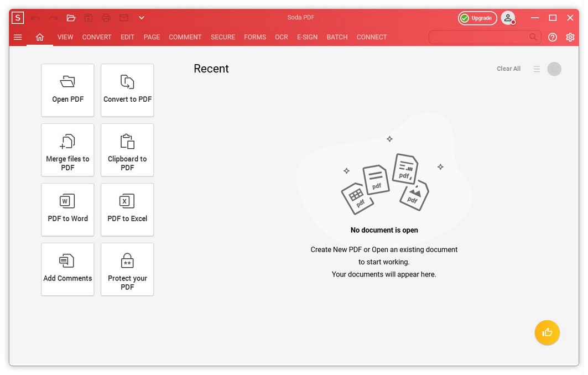Expand the quick access toolbar chevron
588x375 pixels.
[142, 18]
